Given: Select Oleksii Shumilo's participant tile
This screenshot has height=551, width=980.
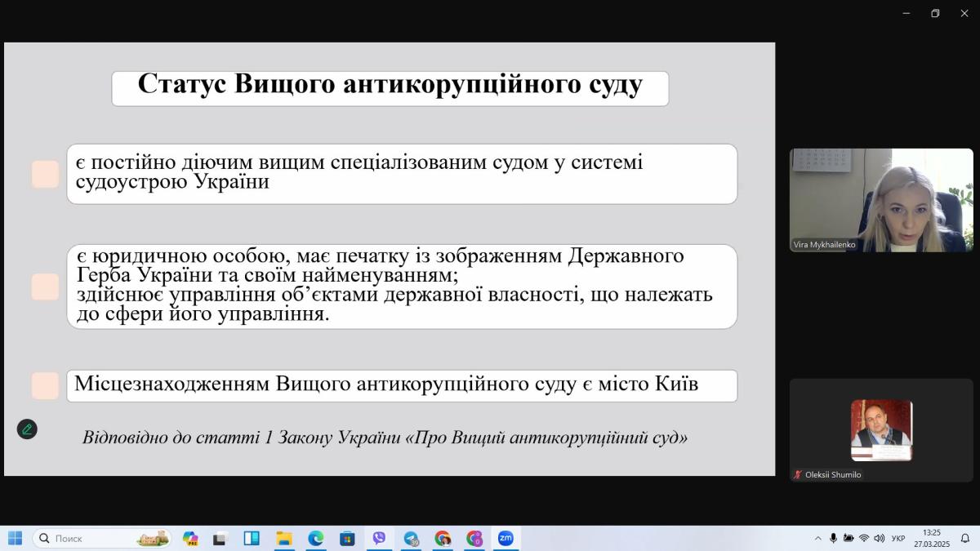Looking at the screenshot, I should (881, 430).
